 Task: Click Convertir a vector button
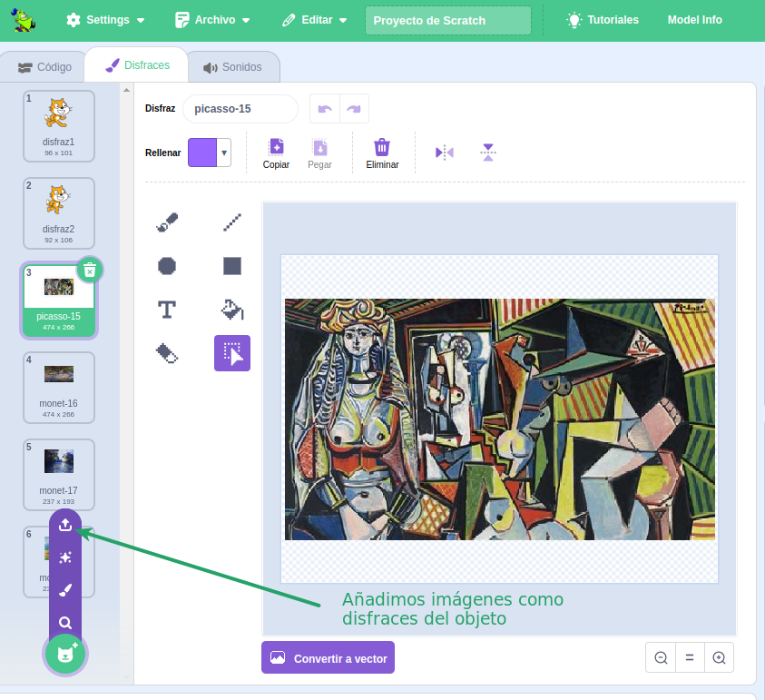pos(328,658)
